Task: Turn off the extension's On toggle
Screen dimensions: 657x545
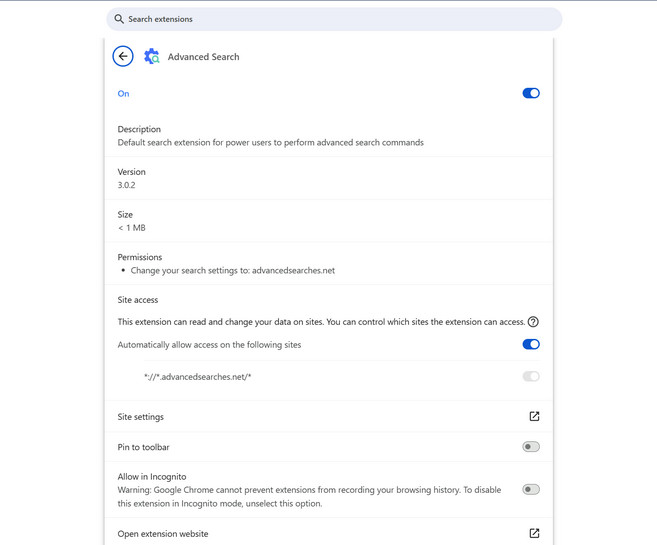Action: coord(531,93)
